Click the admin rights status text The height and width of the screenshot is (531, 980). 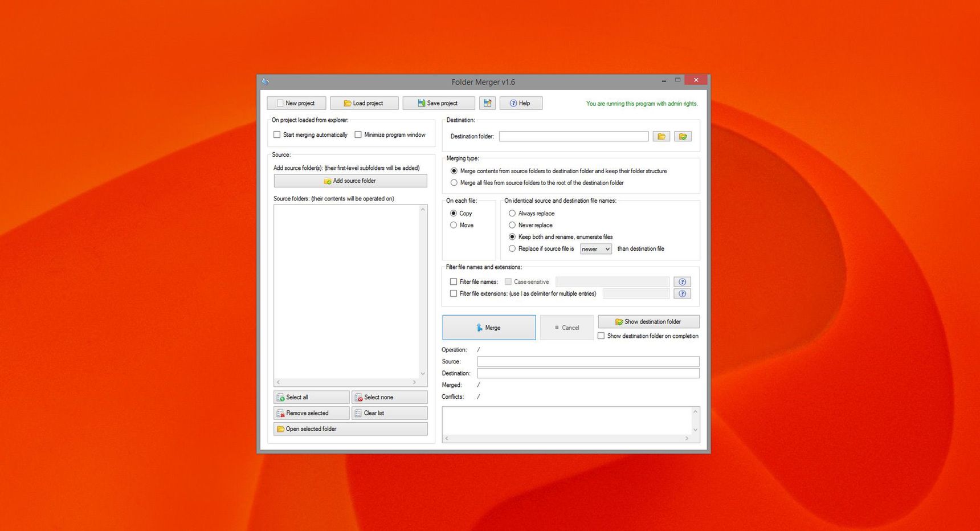click(642, 104)
